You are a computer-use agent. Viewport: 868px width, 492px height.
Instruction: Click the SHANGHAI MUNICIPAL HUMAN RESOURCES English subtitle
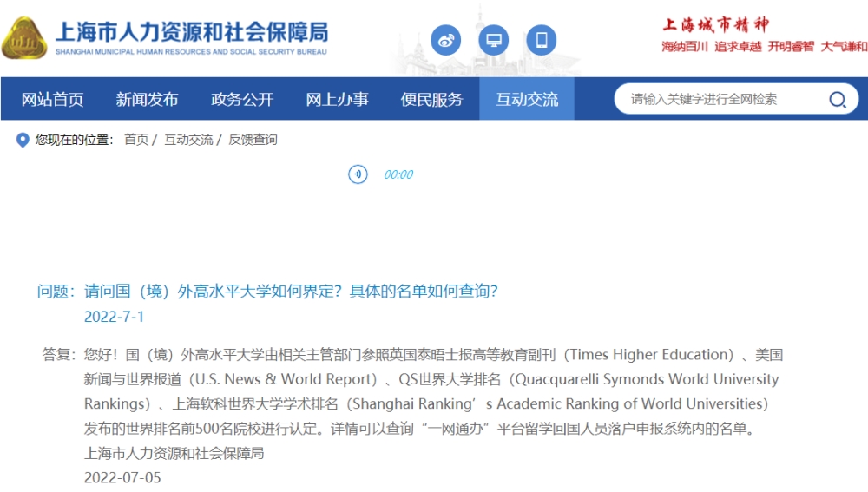pos(191,52)
